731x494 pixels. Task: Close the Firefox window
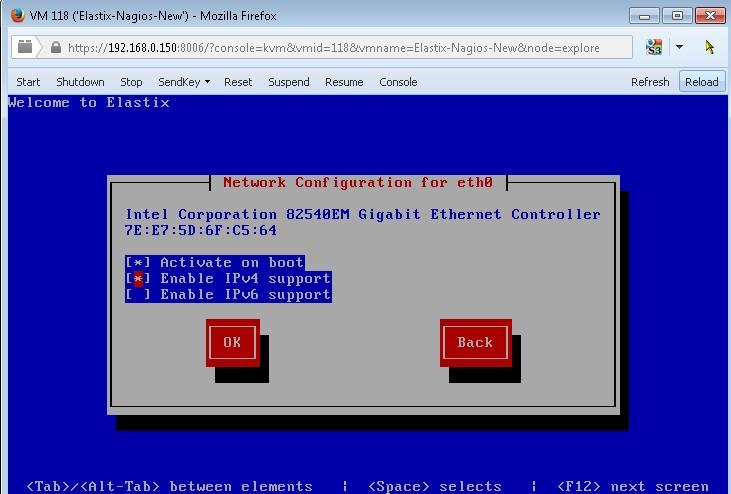pos(710,16)
